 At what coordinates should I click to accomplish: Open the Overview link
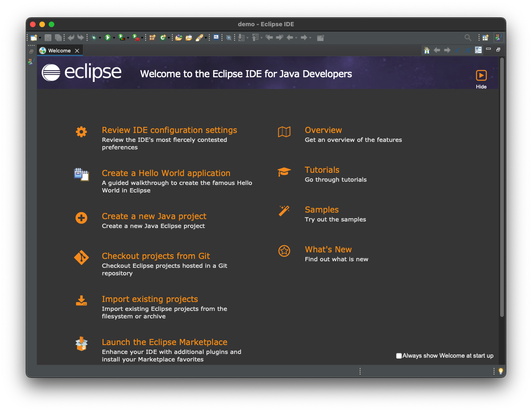point(323,130)
